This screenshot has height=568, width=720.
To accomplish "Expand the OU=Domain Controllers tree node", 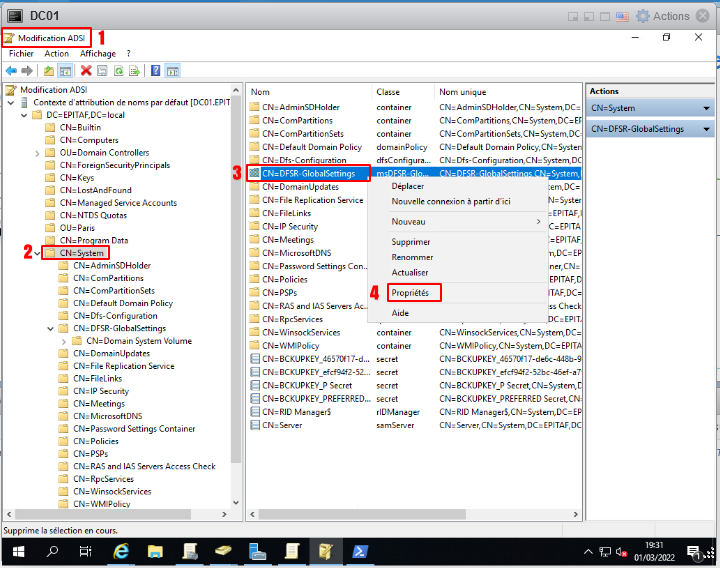I will click(38, 153).
